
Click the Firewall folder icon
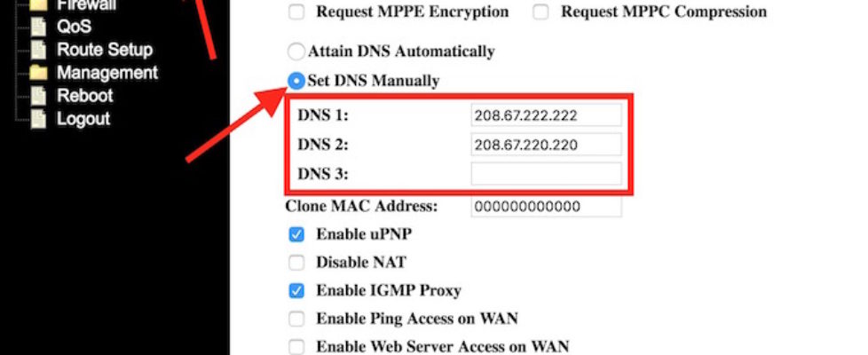(38, 5)
